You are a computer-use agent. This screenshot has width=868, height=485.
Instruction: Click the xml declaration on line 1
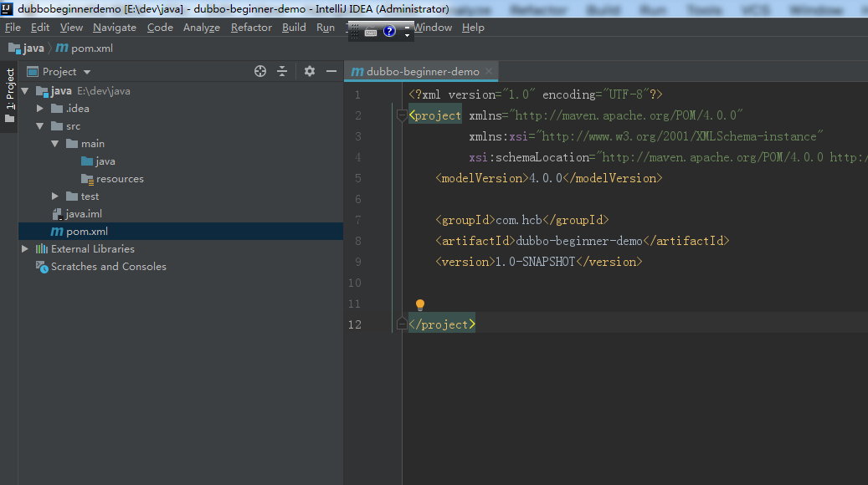[536, 94]
